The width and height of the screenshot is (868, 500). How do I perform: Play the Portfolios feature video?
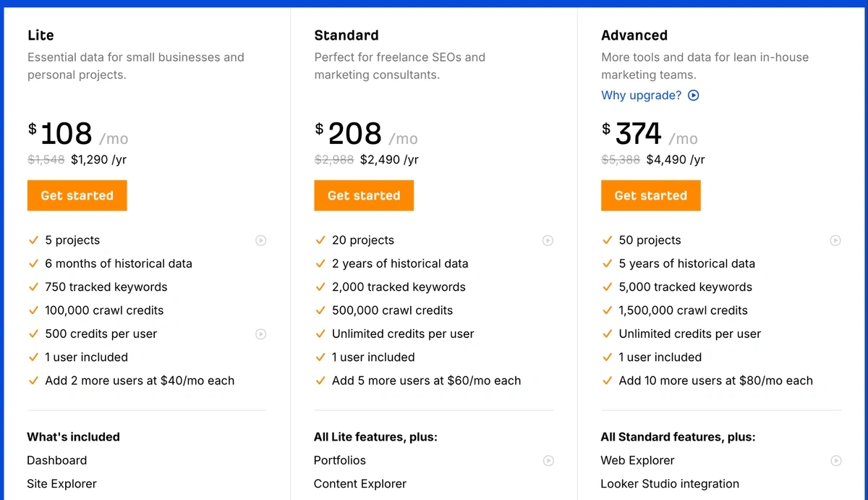click(x=548, y=460)
